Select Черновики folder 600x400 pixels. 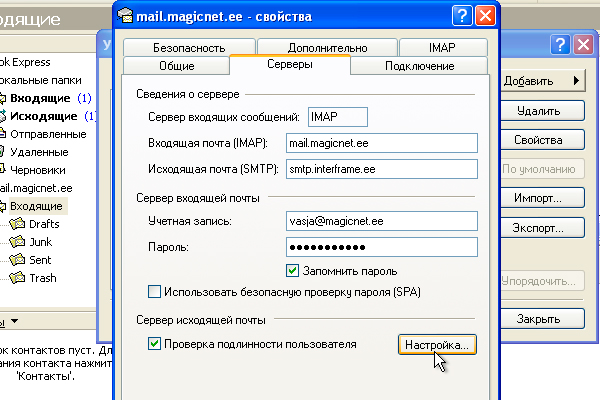click(38, 170)
